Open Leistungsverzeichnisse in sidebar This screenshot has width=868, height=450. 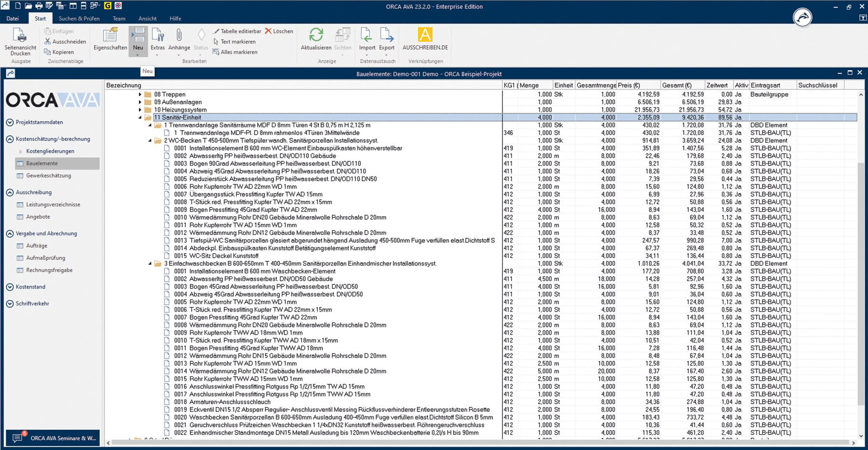pos(53,205)
